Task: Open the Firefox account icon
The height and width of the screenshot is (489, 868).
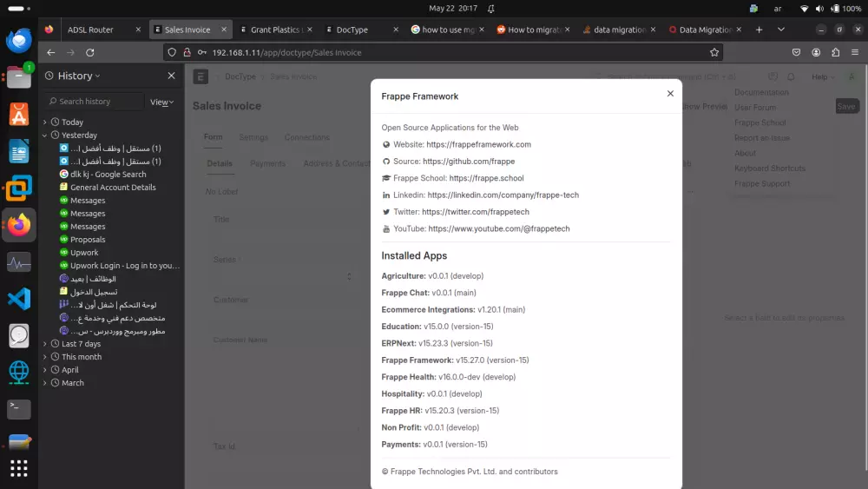Action: 816,52
